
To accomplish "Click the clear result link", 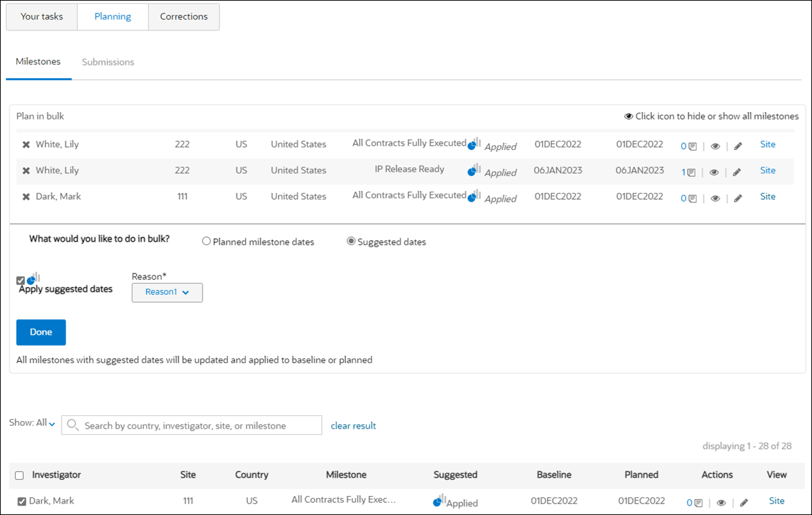I will [x=353, y=425].
